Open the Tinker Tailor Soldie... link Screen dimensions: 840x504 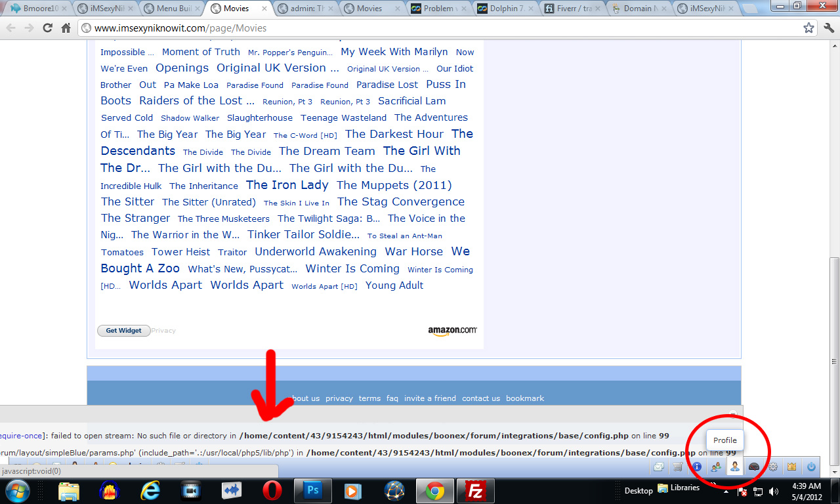click(x=304, y=235)
